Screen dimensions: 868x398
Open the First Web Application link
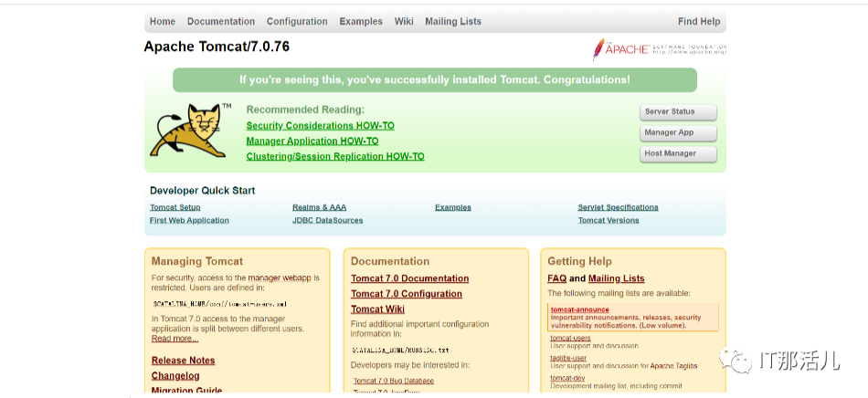[189, 220]
